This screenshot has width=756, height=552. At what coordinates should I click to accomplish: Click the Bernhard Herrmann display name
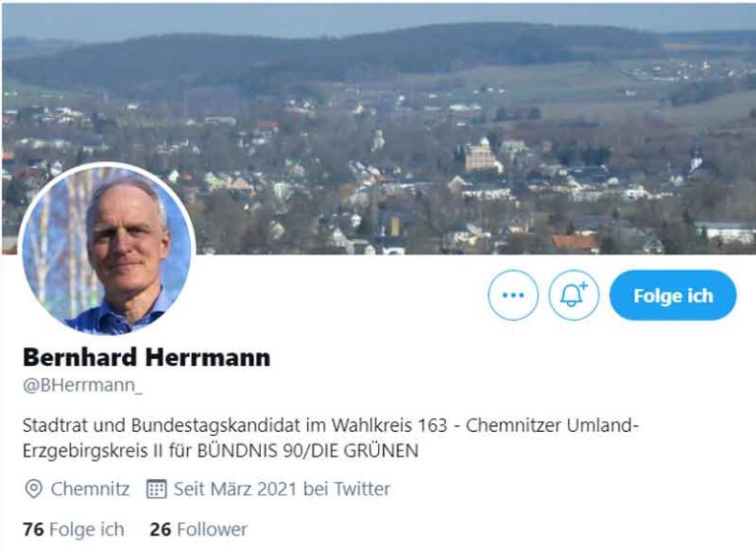point(147,357)
